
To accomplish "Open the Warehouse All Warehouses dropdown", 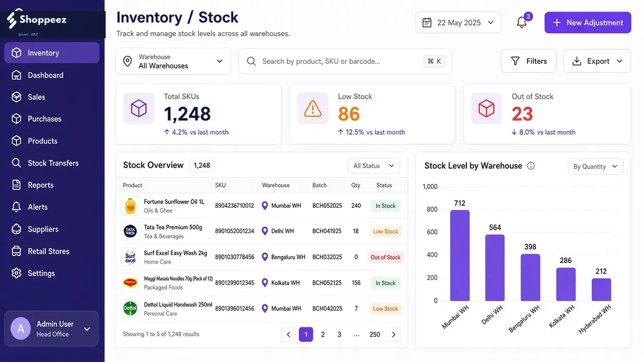I will pyautogui.click(x=173, y=61).
